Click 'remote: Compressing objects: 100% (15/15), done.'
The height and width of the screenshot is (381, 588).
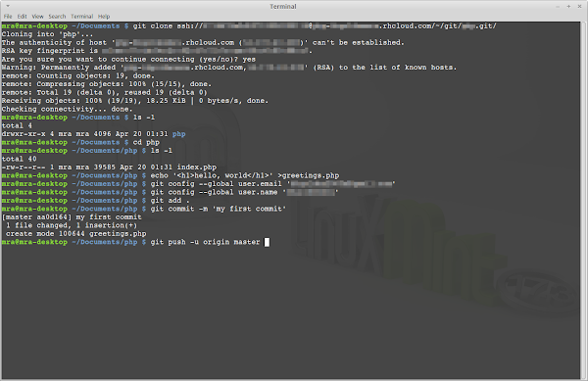[x=107, y=84]
